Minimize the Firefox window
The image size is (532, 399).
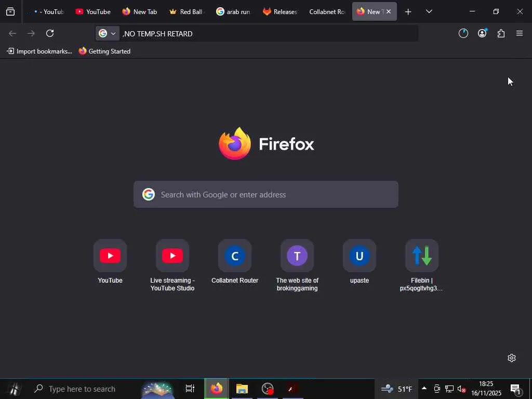[472, 11]
